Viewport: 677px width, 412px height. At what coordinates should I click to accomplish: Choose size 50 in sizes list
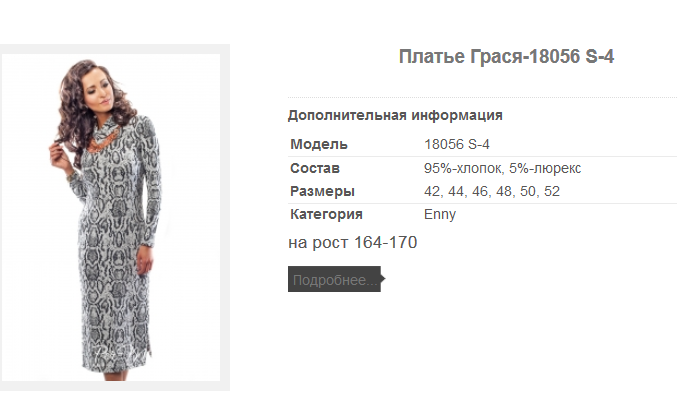528,191
